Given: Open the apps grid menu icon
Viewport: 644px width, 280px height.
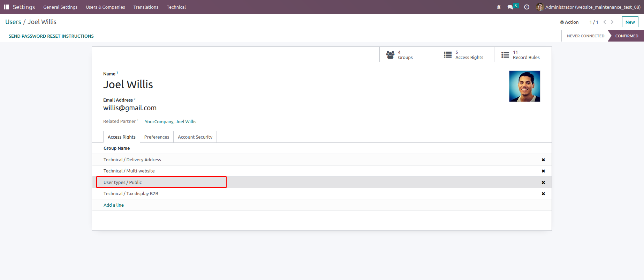Looking at the screenshot, I should coord(6,7).
